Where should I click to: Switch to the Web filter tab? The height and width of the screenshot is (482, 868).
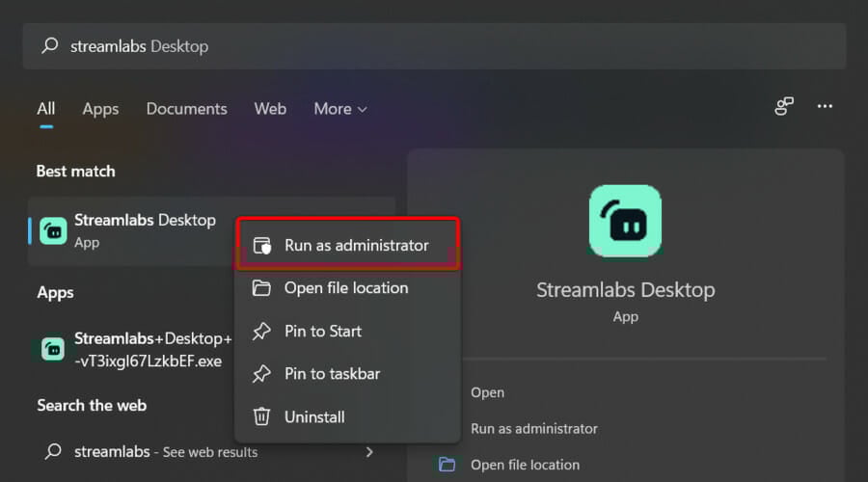point(270,109)
